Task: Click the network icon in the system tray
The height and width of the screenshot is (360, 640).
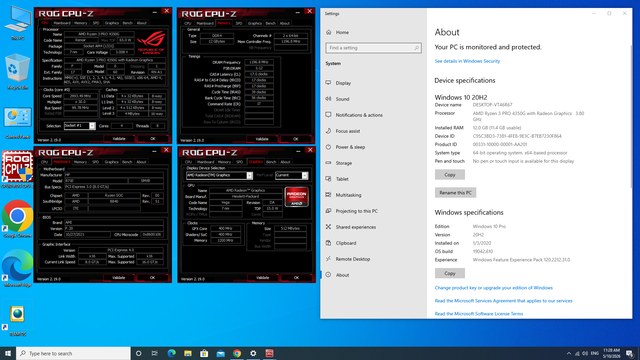Action: 577,353
